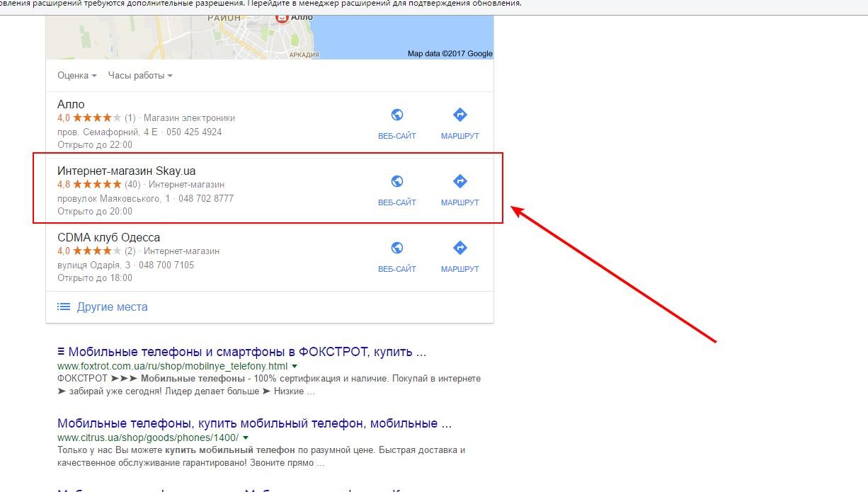Click the www.foxtrot.com.ua result URL
Screen dimensions: 868x492
tap(173, 366)
